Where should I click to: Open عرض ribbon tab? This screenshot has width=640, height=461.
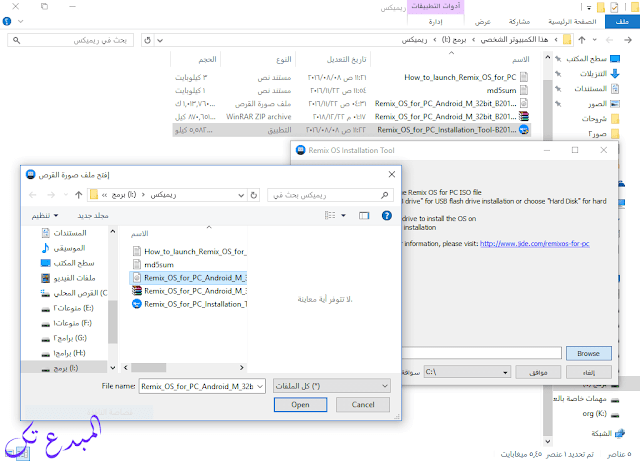click(x=482, y=22)
